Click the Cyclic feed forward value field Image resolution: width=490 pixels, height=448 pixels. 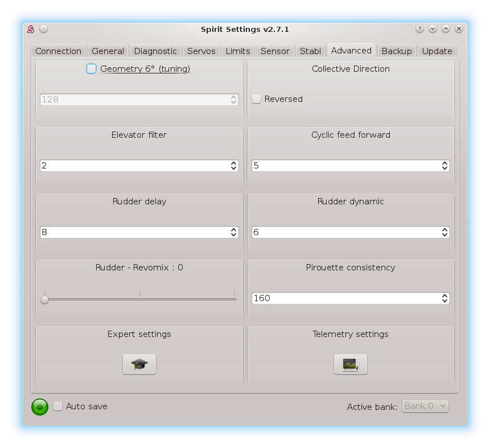pos(344,166)
